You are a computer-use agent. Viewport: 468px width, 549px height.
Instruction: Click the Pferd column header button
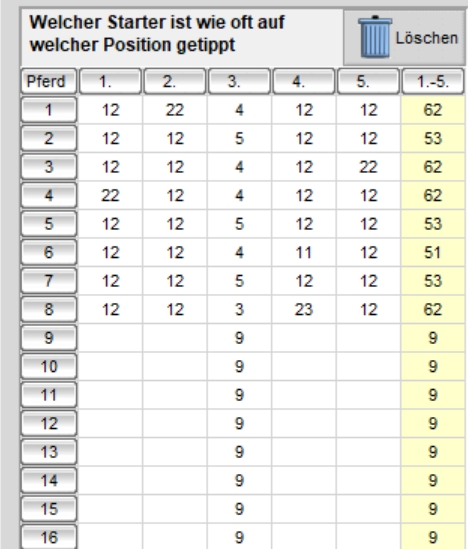click(49, 82)
